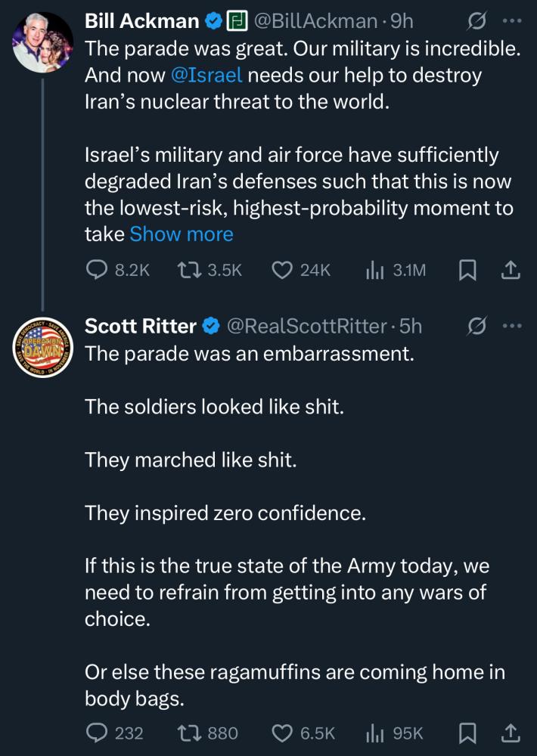Open Scott Ritter's profile avatar
The height and width of the screenshot is (756, 537).
point(42,347)
